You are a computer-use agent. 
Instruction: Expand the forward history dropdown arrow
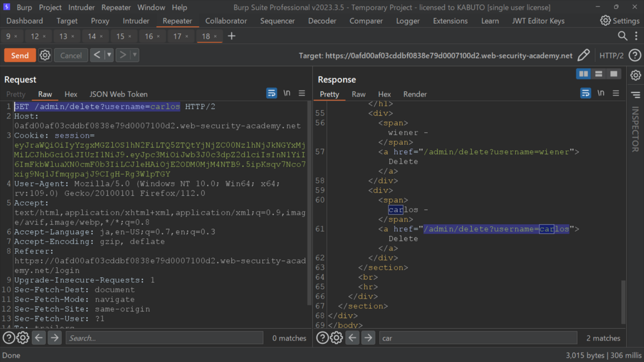(134, 55)
